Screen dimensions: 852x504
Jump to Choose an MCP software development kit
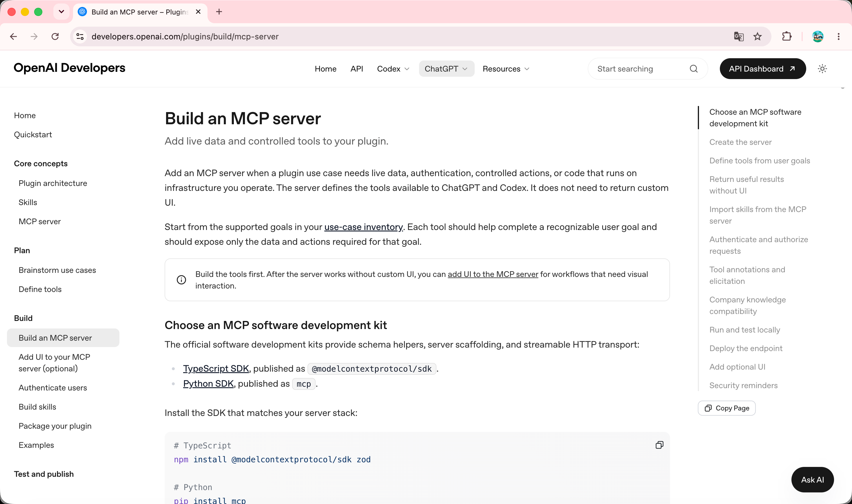click(x=755, y=118)
